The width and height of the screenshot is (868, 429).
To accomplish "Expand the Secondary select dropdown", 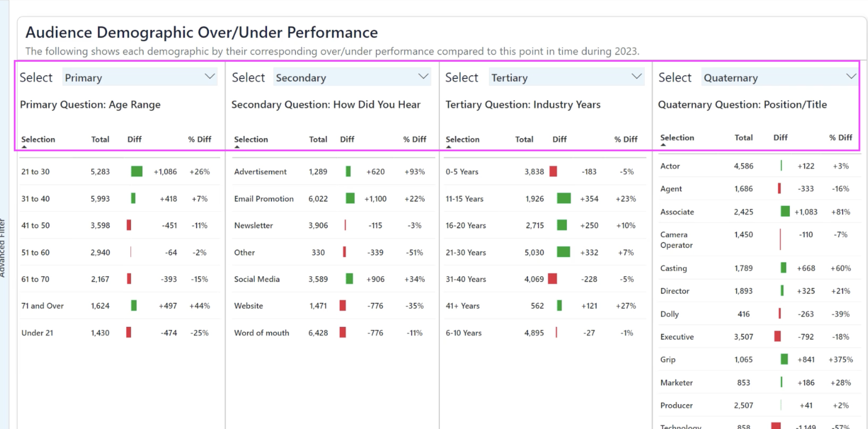I will [352, 77].
